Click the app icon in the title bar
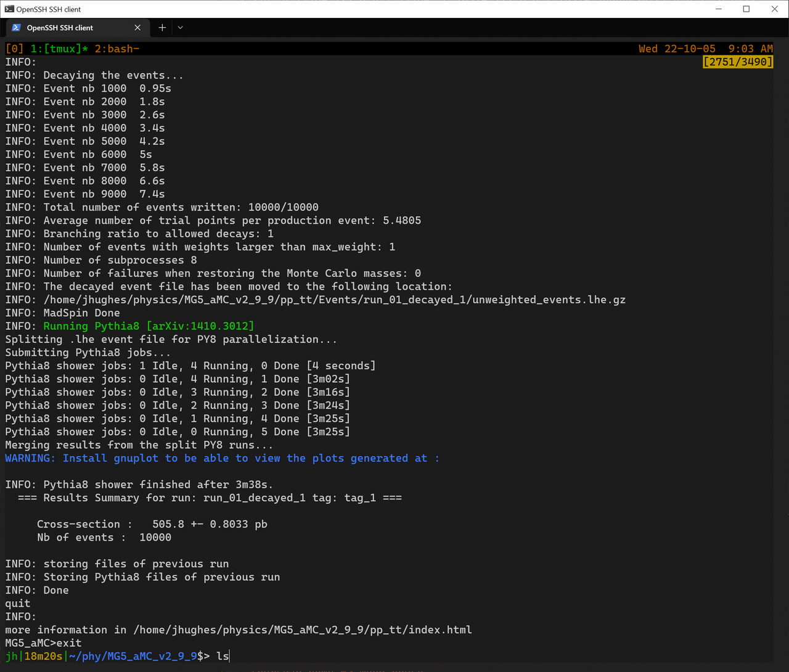This screenshot has height=672, width=789. 9,9
